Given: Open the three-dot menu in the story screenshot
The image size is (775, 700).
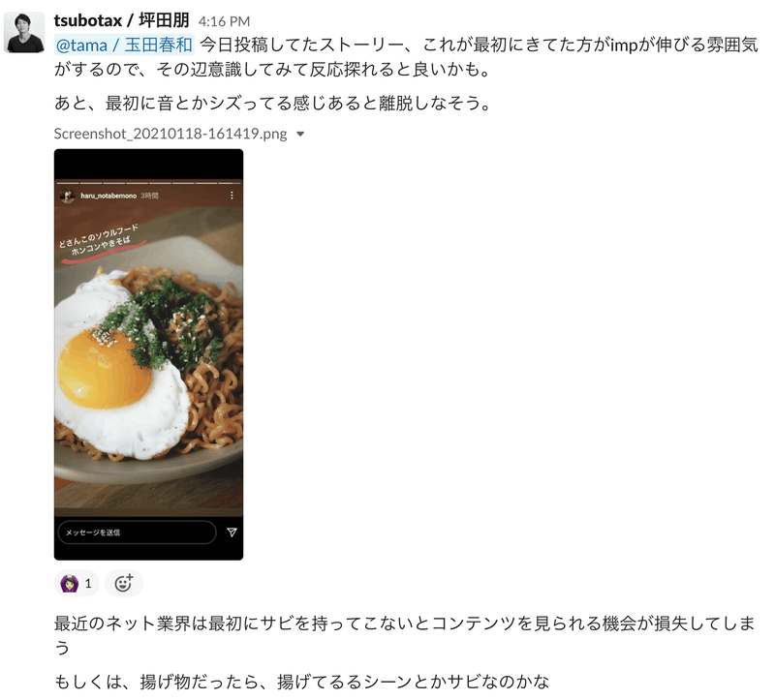Looking at the screenshot, I should (x=232, y=196).
